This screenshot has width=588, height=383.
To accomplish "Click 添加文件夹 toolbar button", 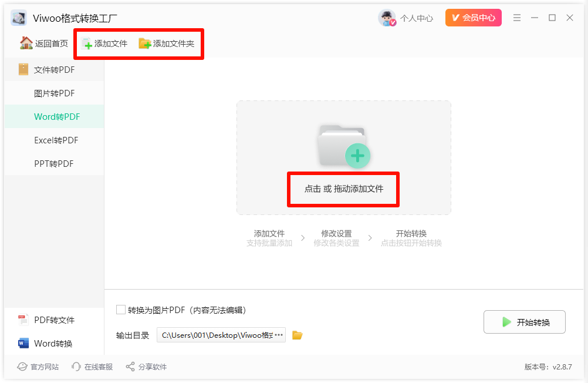I will tap(167, 43).
